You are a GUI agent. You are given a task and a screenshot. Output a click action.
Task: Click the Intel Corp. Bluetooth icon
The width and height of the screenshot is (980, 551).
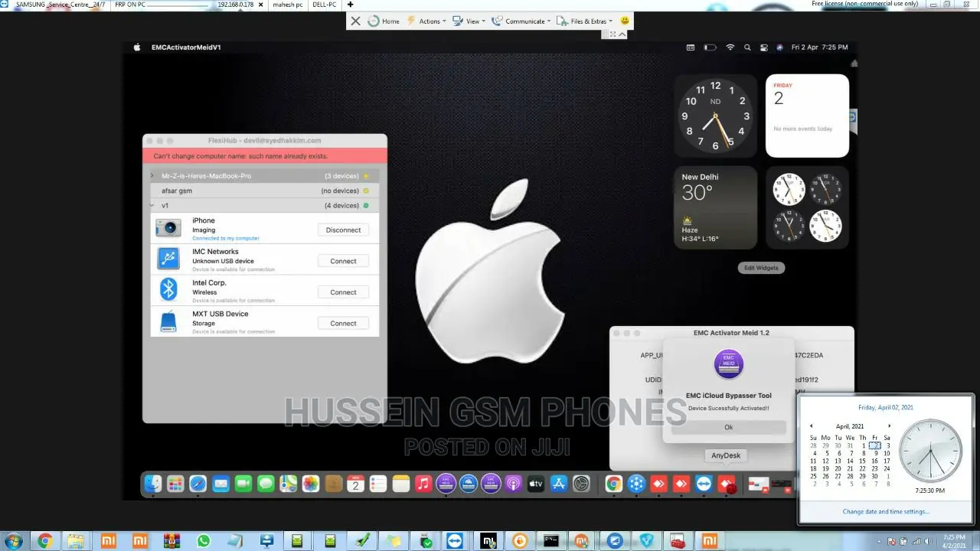pos(168,289)
